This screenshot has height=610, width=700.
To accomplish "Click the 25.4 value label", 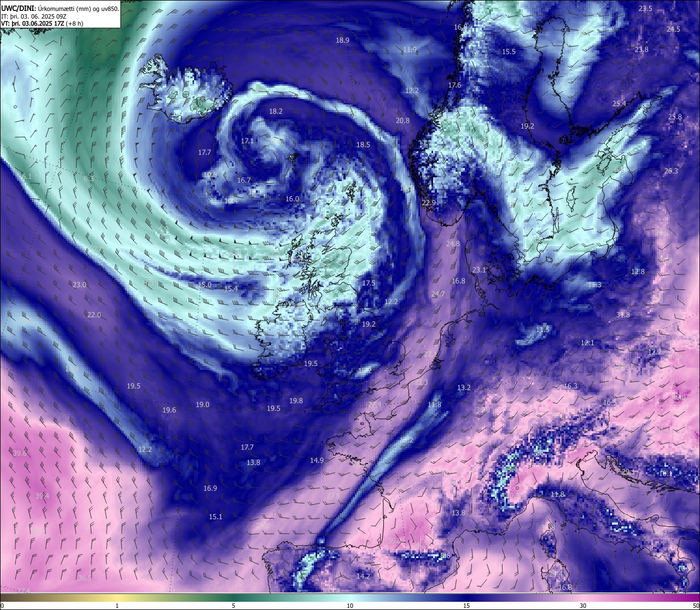I will click(619, 103).
